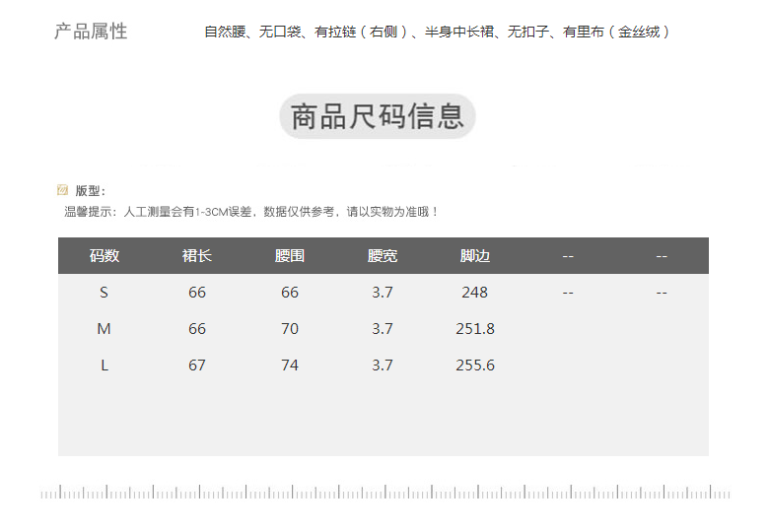Choose size S in the table
This screenshot has height=532, width=769.
click(105, 293)
